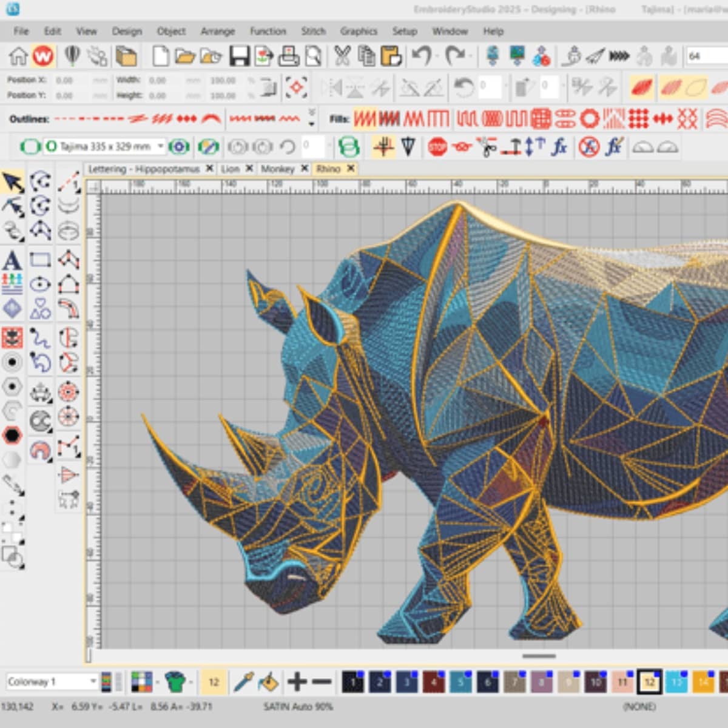Click the Save floppy disk icon
Screen dimensions: 728x728
tap(239, 56)
